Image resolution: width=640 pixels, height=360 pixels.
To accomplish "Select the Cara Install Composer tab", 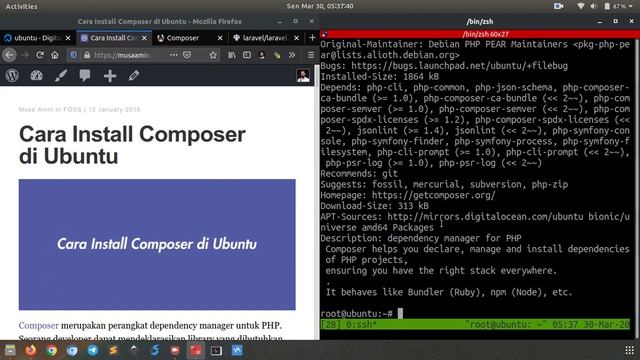I will click(x=114, y=38).
